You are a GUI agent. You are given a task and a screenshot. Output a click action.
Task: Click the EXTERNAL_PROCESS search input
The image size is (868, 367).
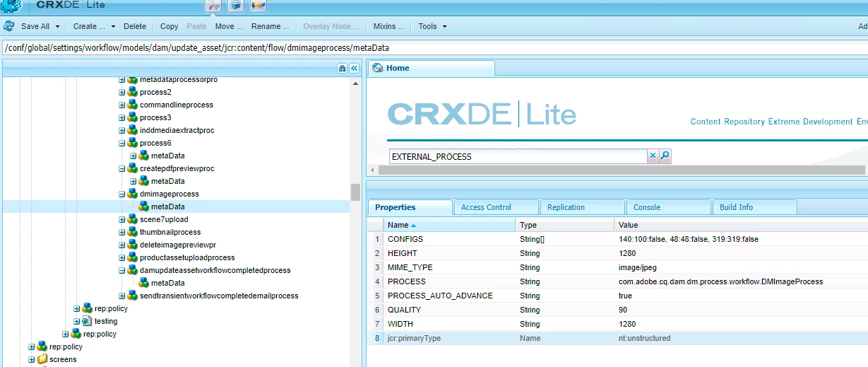pos(518,156)
